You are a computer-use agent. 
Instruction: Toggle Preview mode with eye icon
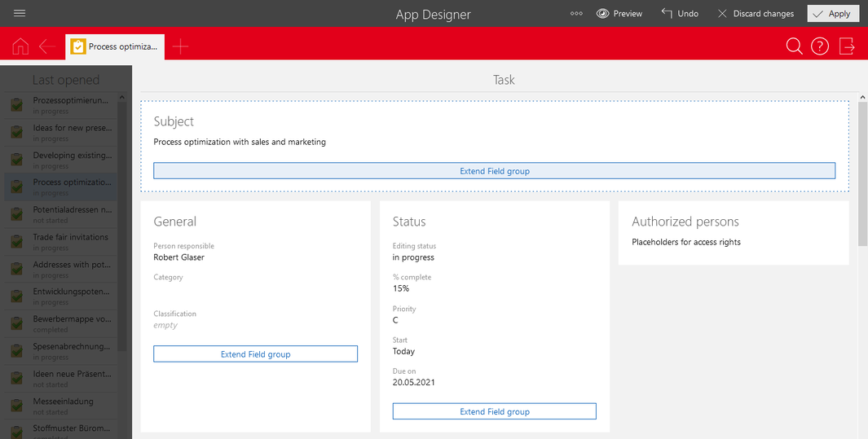click(x=619, y=14)
